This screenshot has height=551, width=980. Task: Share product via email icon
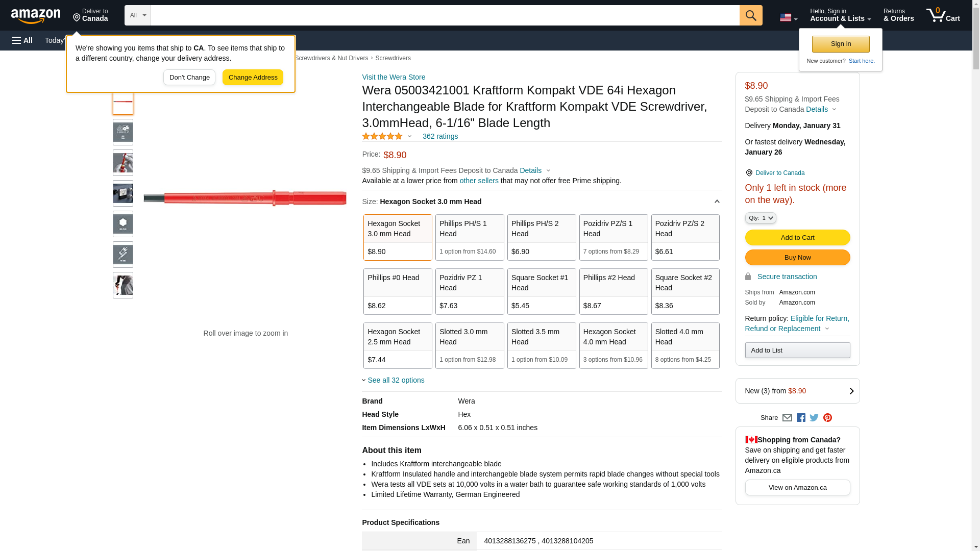[787, 418]
